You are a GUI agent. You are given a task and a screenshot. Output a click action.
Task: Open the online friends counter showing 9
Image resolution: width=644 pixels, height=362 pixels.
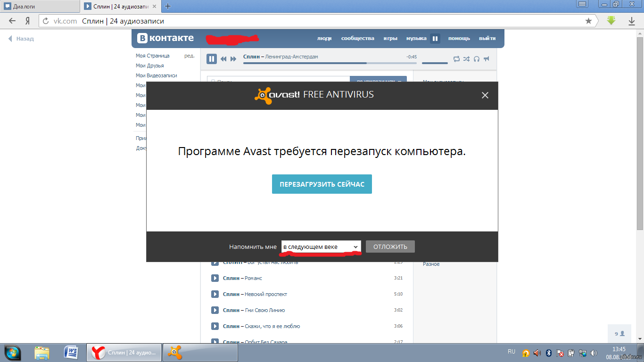619,333
